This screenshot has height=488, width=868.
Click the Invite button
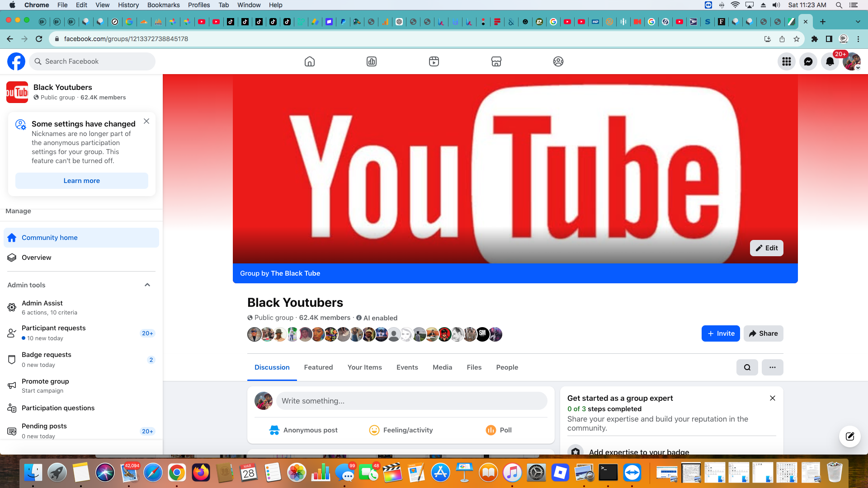[720, 333]
